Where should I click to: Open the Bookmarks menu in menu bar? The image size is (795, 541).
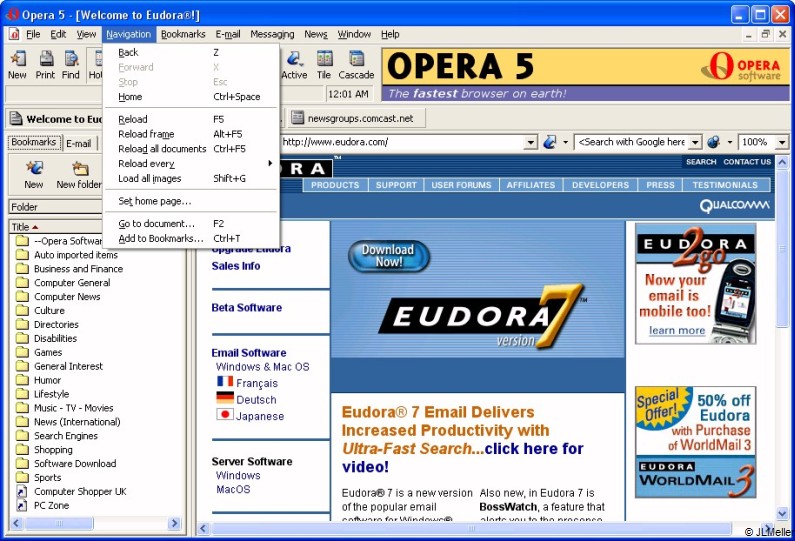183,34
